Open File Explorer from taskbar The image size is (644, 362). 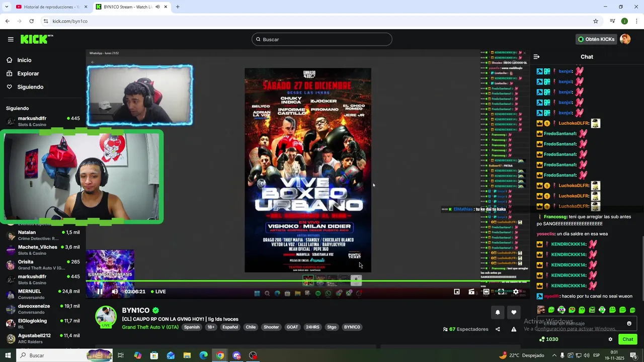(x=187, y=355)
